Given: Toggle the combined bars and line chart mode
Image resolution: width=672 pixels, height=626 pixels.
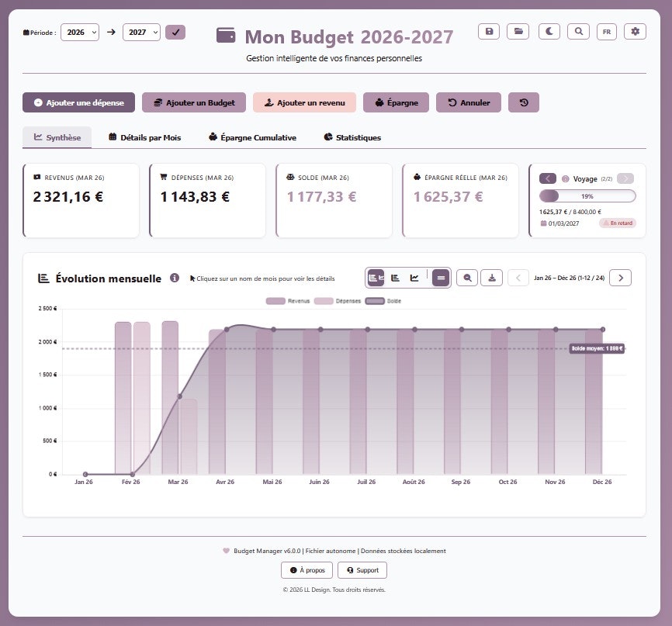Looking at the screenshot, I should [x=376, y=278].
